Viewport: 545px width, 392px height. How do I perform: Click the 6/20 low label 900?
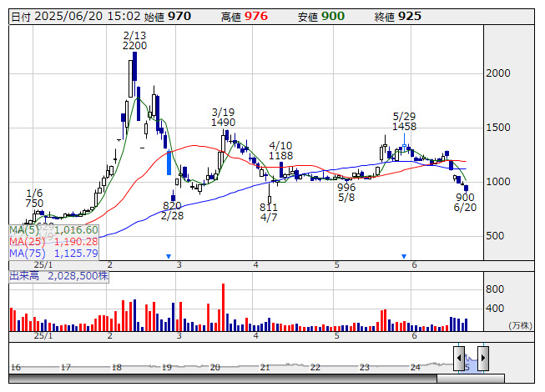464,197
